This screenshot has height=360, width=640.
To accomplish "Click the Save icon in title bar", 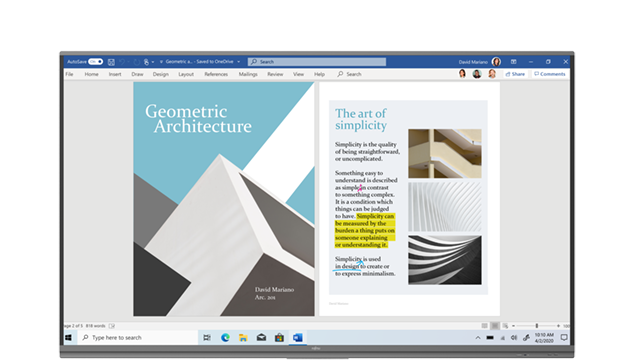I will pyautogui.click(x=111, y=62).
